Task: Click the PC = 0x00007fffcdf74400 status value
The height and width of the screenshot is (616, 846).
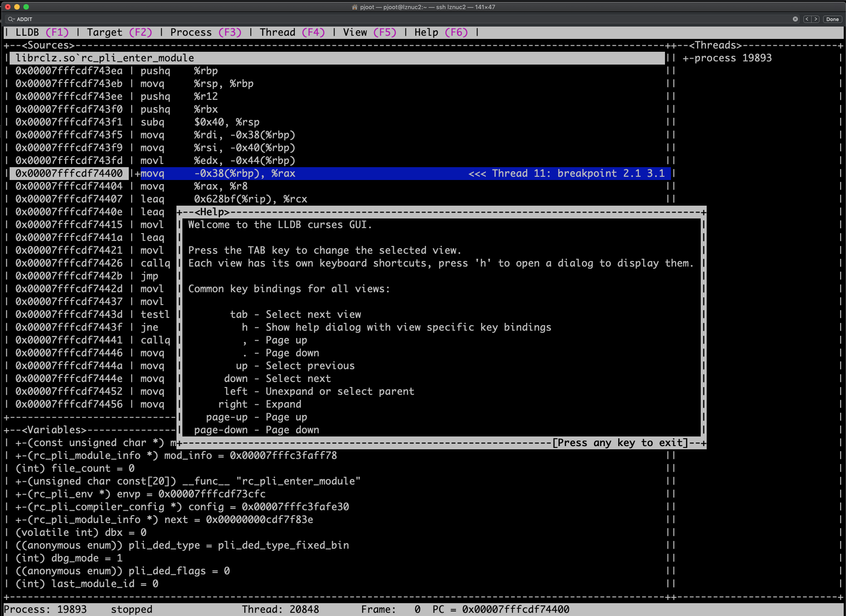Action: [x=501, y=610]
